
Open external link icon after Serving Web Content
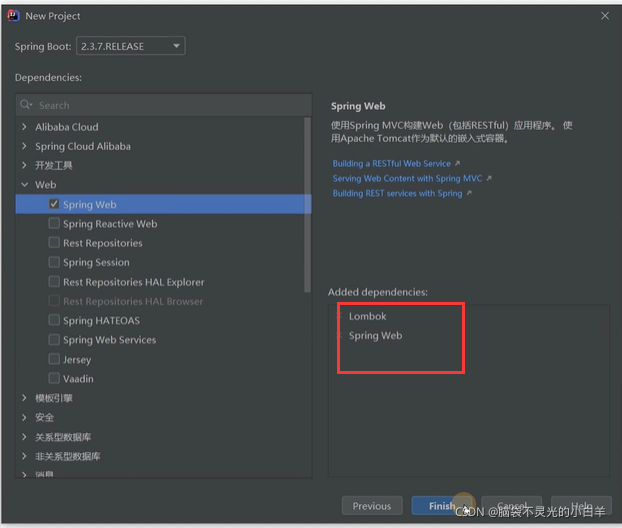coord(489,179)
